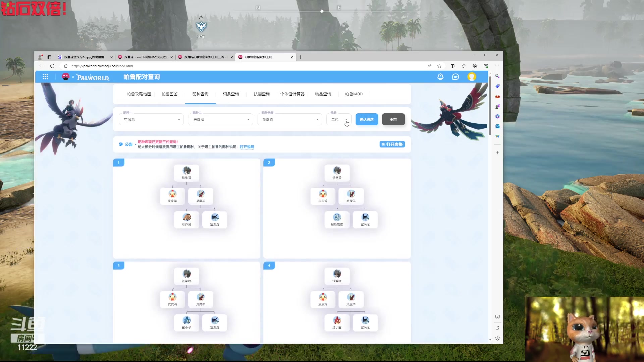The image size is (644, 362).
Task: Open the chat messages icon
Action: (455, 77)
